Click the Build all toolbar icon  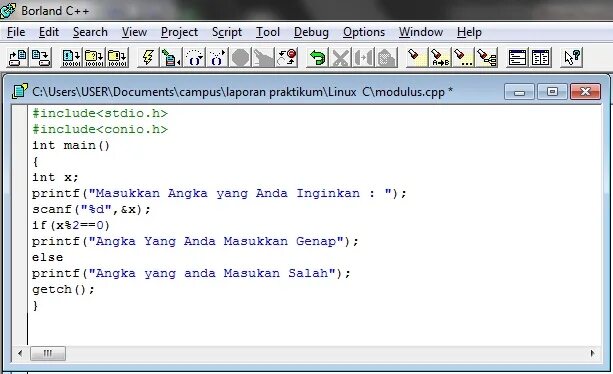pos(118,58)
